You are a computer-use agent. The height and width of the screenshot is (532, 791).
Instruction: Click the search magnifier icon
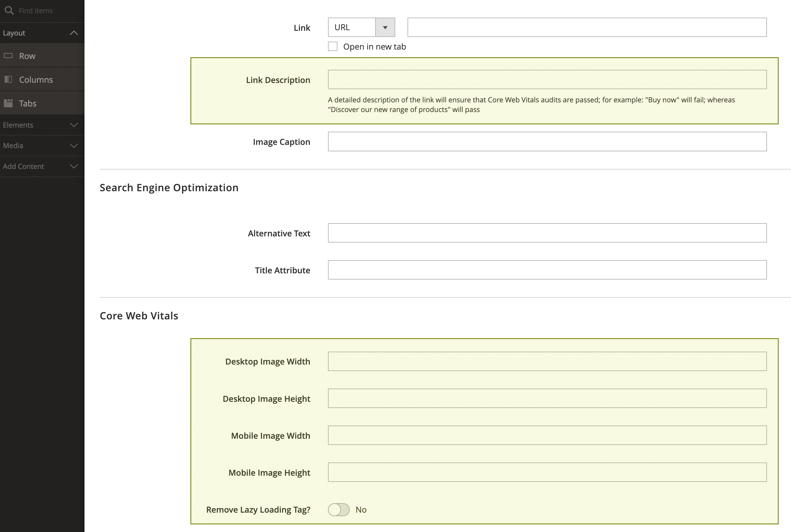[9, 11]
